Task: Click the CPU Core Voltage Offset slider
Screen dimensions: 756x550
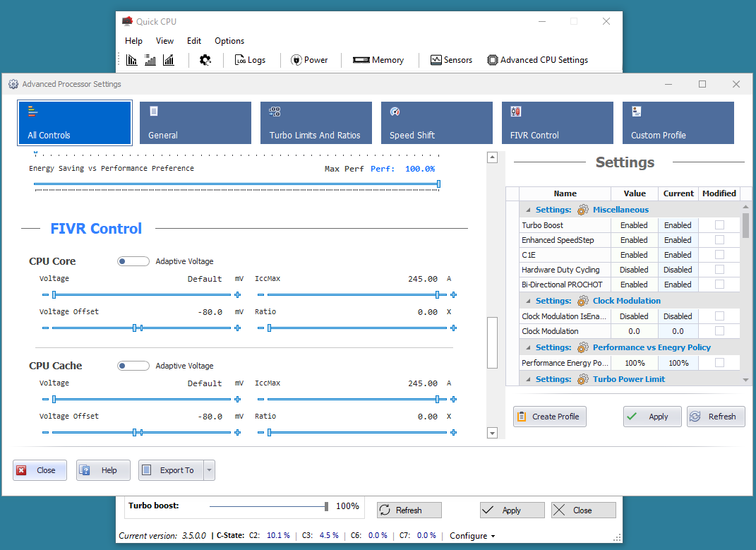Action: pos(141,328)
